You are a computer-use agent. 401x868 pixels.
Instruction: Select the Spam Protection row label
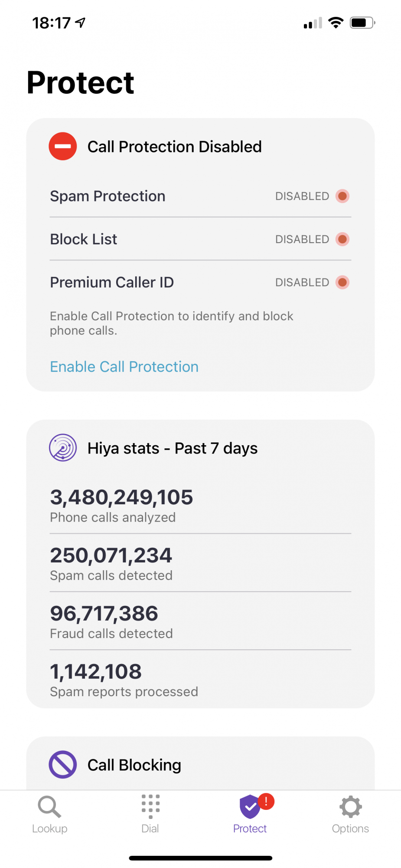pyautogui.click(x=108, y=196)
